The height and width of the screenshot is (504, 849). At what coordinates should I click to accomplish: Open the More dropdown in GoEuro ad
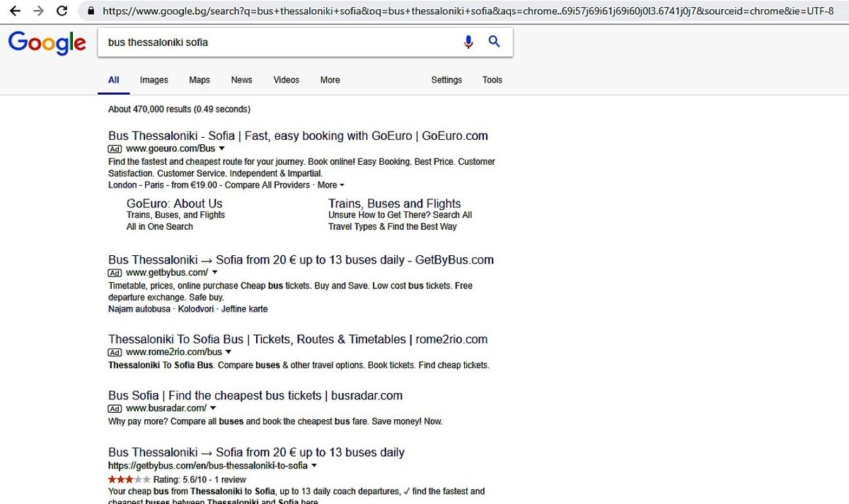330,185
